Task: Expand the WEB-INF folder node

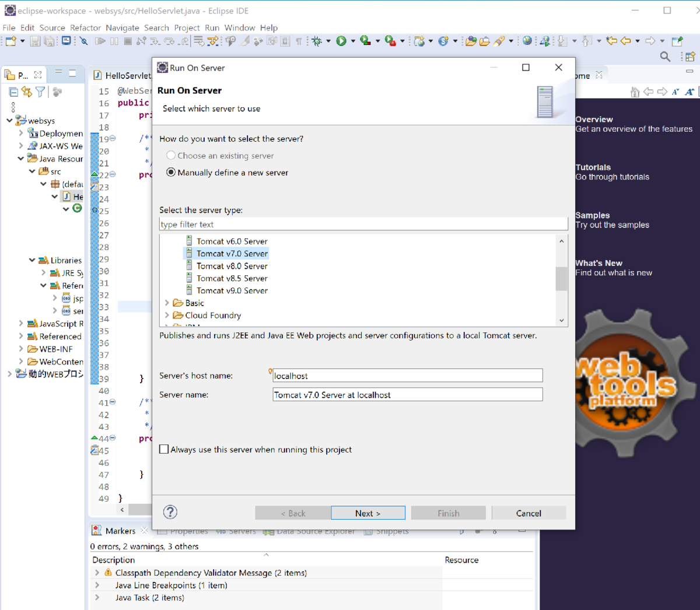Action: click(21, 349)
